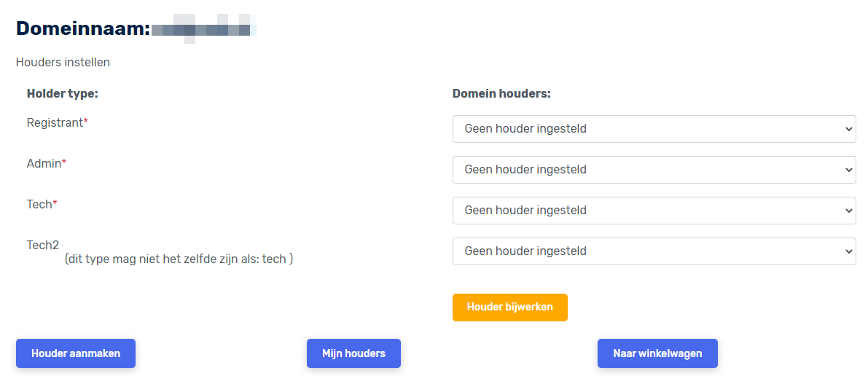Viewport: 868px width, 384px height.
Task: Click the red asterisk beside Registrant
Action: point(85,123)
